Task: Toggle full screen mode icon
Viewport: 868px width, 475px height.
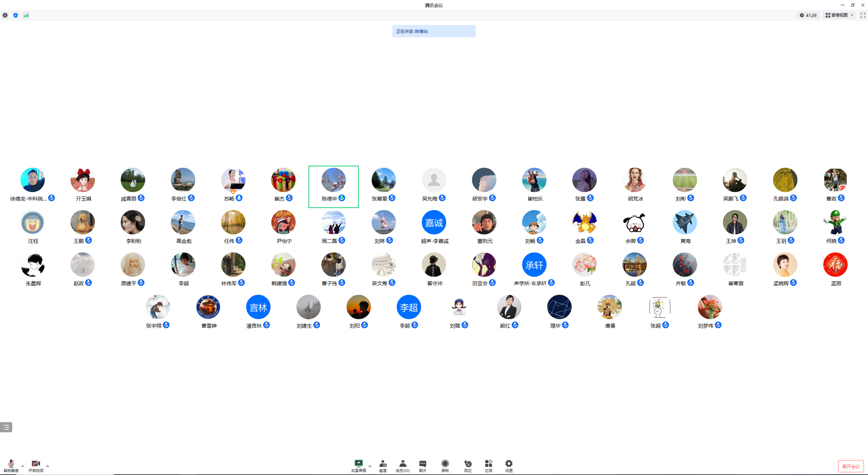Action: click(863, 15)
